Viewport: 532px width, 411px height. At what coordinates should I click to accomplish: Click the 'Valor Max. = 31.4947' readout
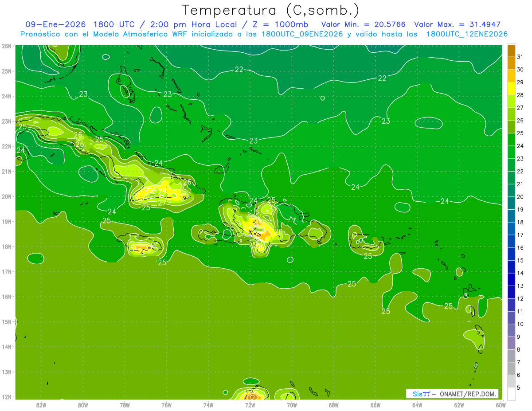pos(457,24)
